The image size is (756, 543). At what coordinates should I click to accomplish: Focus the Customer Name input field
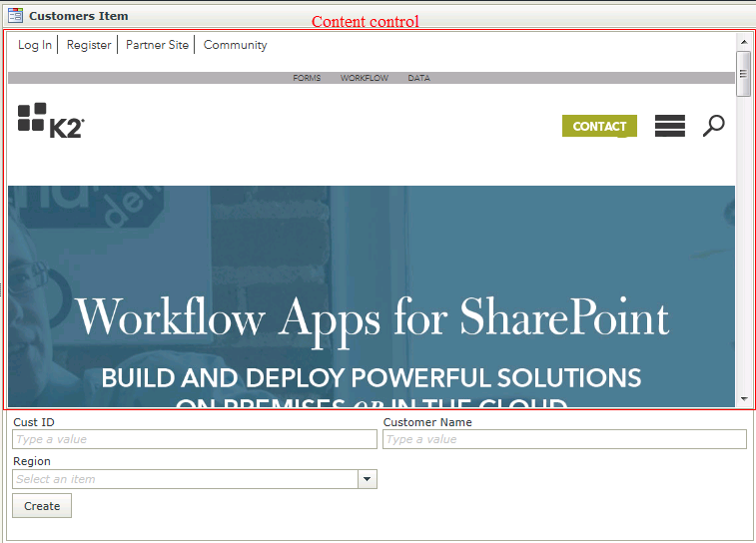point(564,439)
